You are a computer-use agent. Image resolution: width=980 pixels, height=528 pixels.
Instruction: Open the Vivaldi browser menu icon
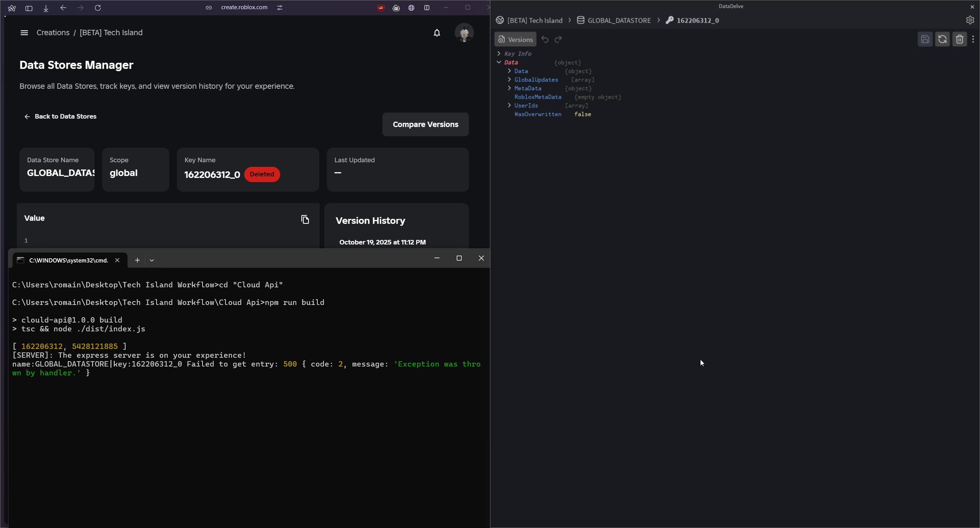tap(12, 8)
